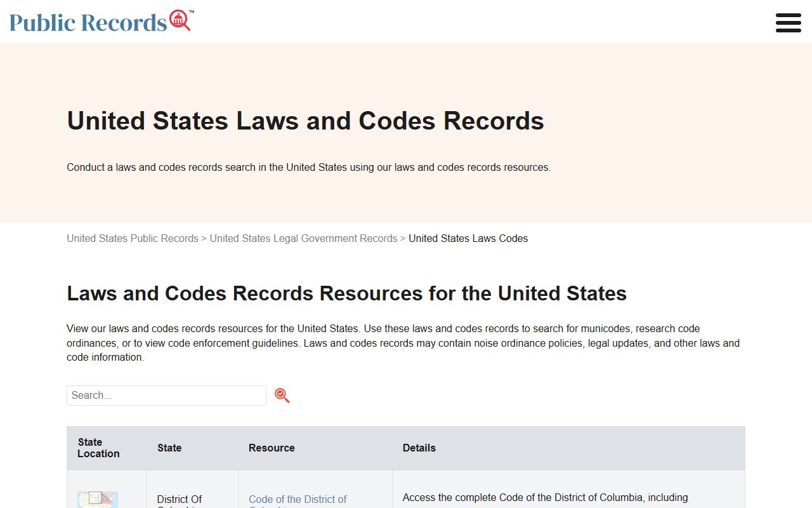Open the hamburger navigation menu
Screen dimensions: 812x508
(x=788, y=22)
